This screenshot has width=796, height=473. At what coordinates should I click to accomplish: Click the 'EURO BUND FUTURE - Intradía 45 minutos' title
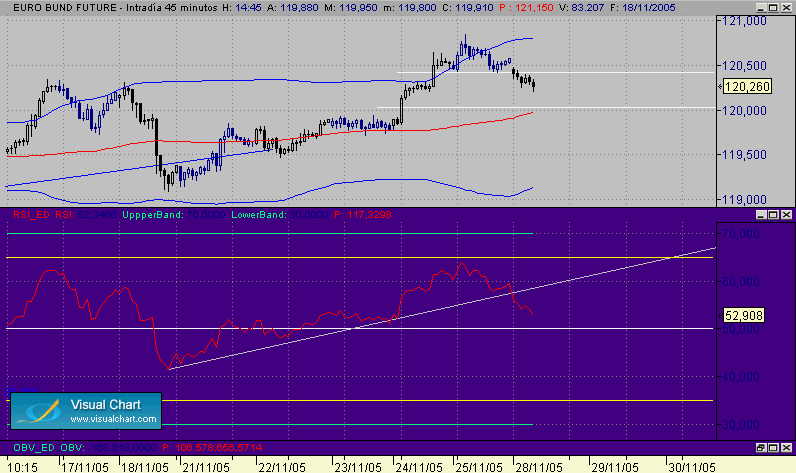click(x=115, y=8)
